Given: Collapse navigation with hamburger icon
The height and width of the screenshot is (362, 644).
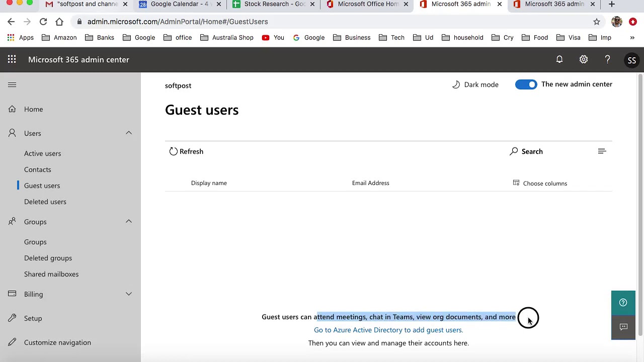Looking at the screenshot, I should click(x=12, y=85).
